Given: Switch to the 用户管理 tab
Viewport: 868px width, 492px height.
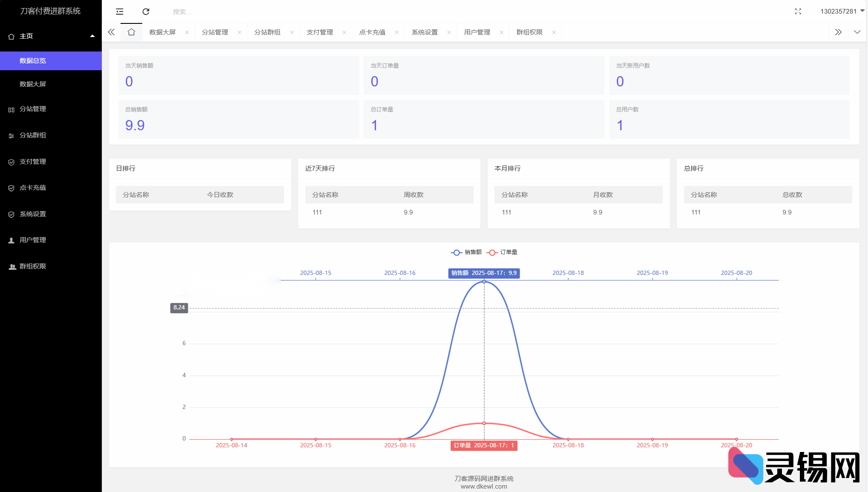Looking at the screenshot, I should 477,31.
